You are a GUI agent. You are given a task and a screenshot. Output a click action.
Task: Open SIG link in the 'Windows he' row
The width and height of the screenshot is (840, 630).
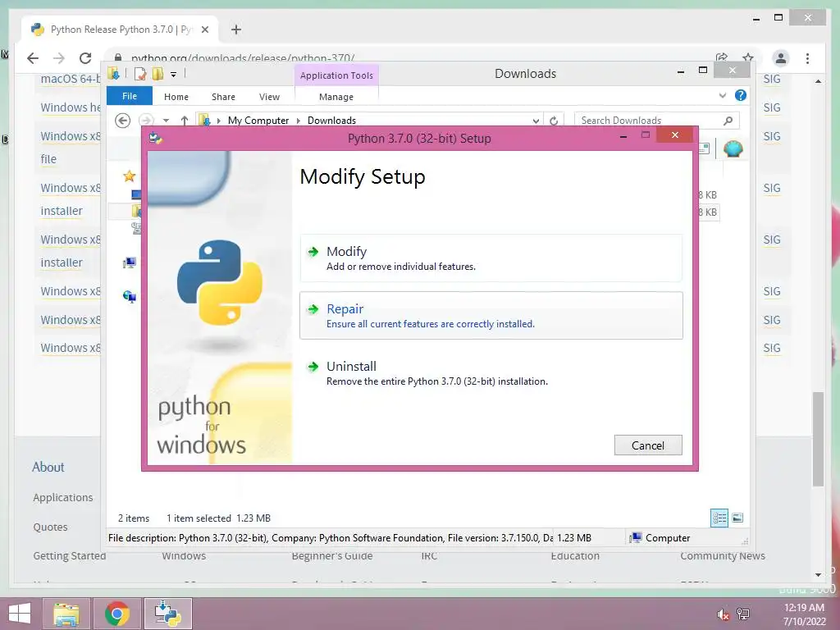(771, 107)
